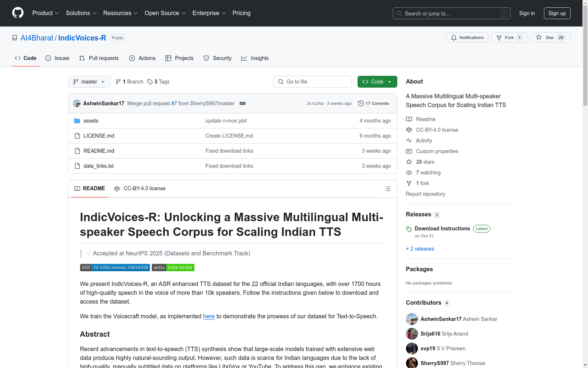
Task: Open the Projects tab
Action: point(179,58)
